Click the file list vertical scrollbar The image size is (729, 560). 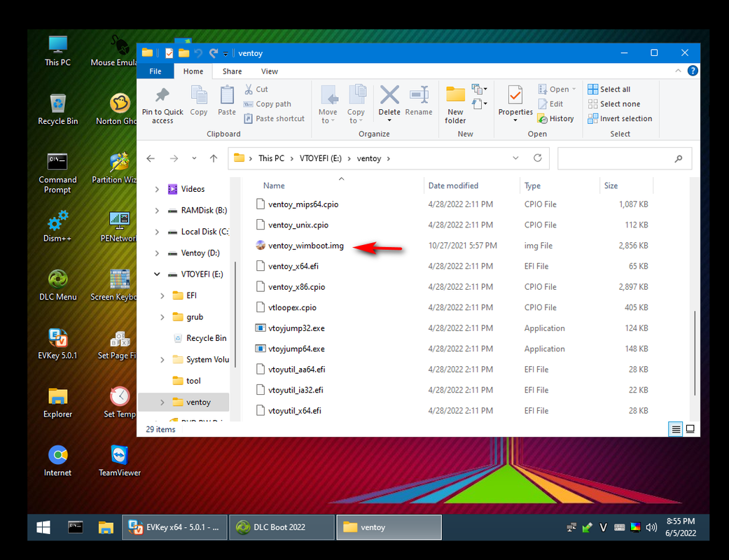695,353
